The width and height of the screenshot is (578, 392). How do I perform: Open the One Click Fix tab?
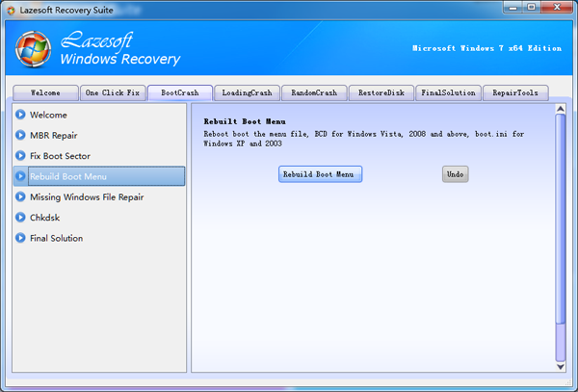[113, 92]
